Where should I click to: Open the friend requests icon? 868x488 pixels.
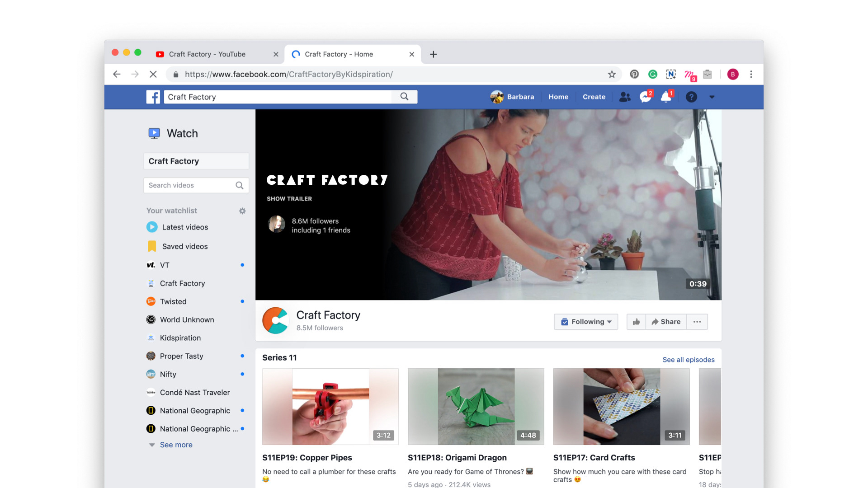pos(625,97)
